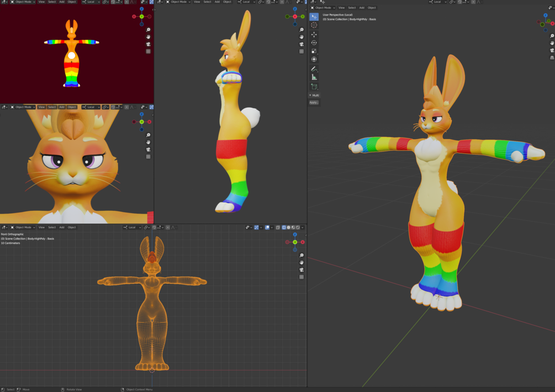The height and width of the screenshot is (392, 555).
Task: Open Object menu in the side-view viewport
Action: tap(227, 2)
